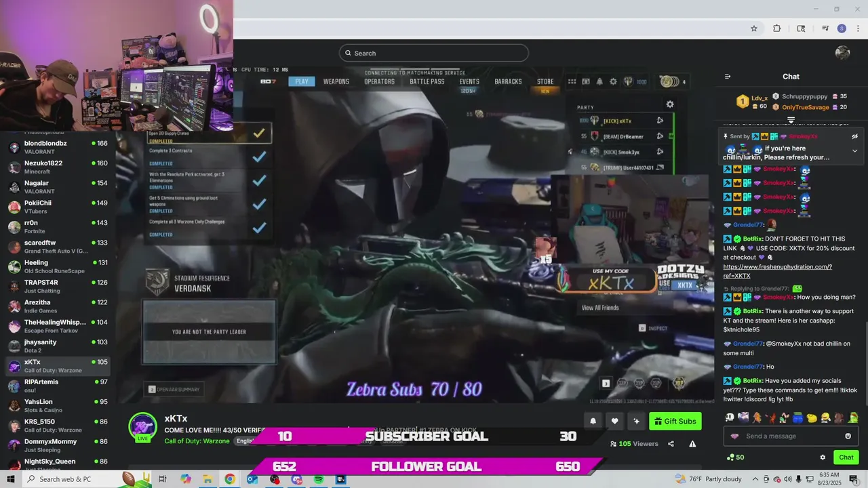Open the freshenuphydration.com link in chat
Screen dimensions: 868x488
coord(777,271)
